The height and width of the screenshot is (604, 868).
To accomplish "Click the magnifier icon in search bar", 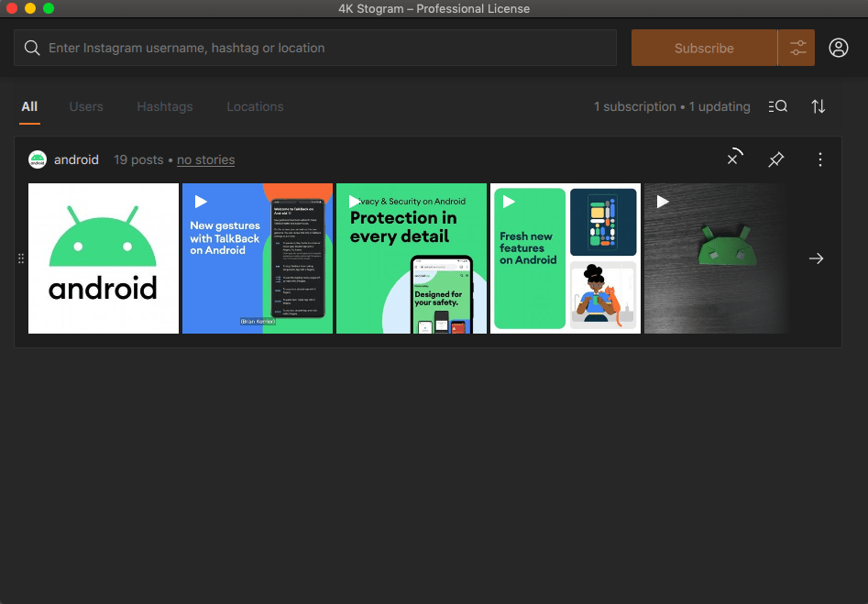I will (32, 48).
